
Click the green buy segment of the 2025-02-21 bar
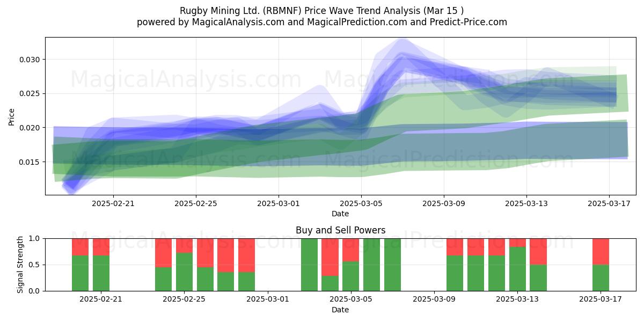(101, 273)
